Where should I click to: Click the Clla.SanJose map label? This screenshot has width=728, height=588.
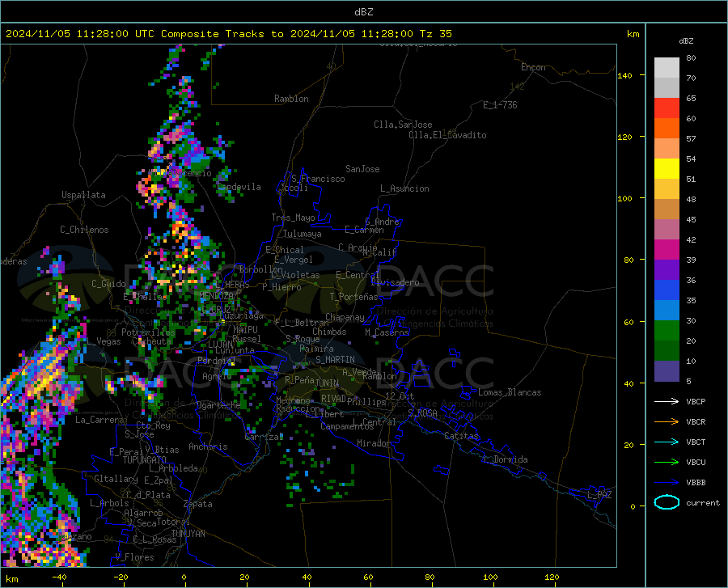[x=403, y=125]
